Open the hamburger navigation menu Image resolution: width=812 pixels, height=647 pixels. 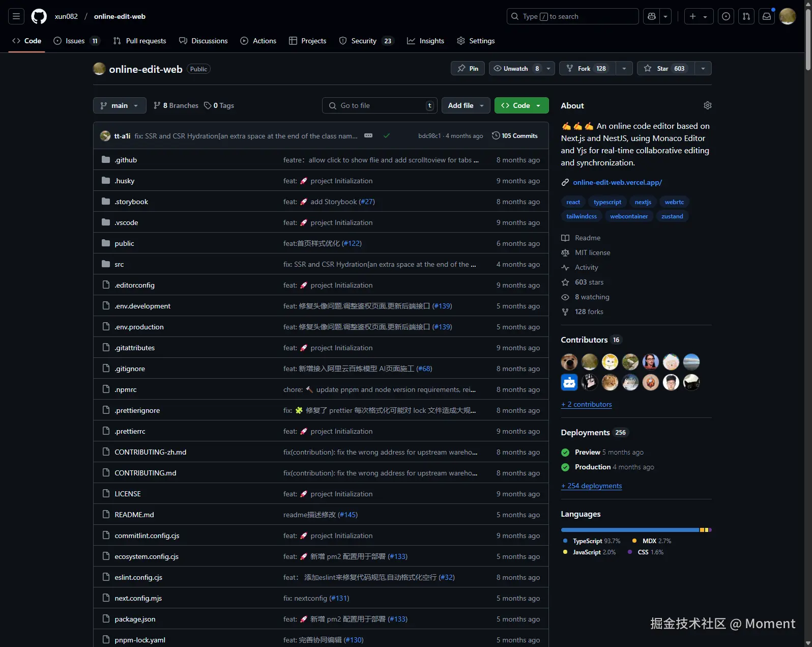pos(16,16)
